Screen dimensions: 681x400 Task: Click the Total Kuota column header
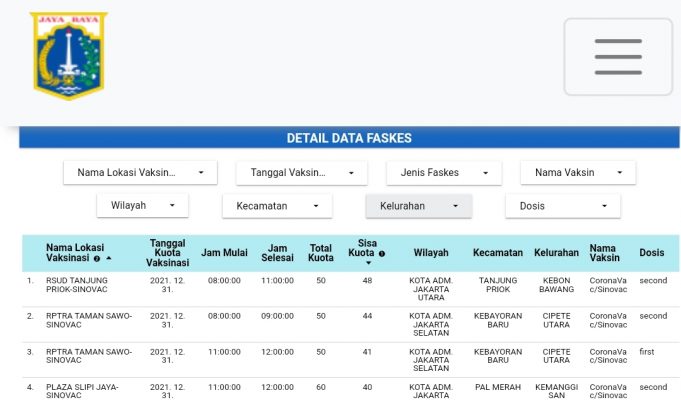pos(320,252)
